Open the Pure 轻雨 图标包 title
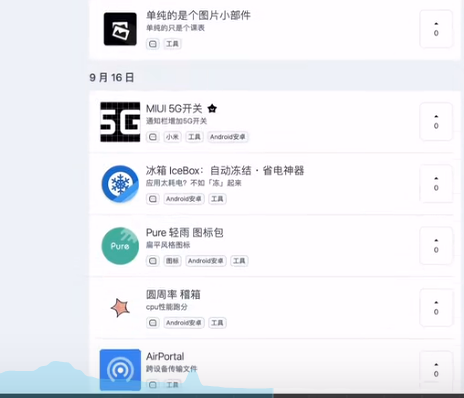464x398 pixels. pos(185,233)
